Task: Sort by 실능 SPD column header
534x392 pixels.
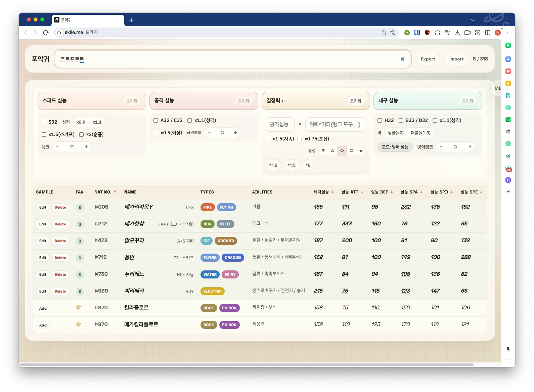Action: (x=442, y=192)
